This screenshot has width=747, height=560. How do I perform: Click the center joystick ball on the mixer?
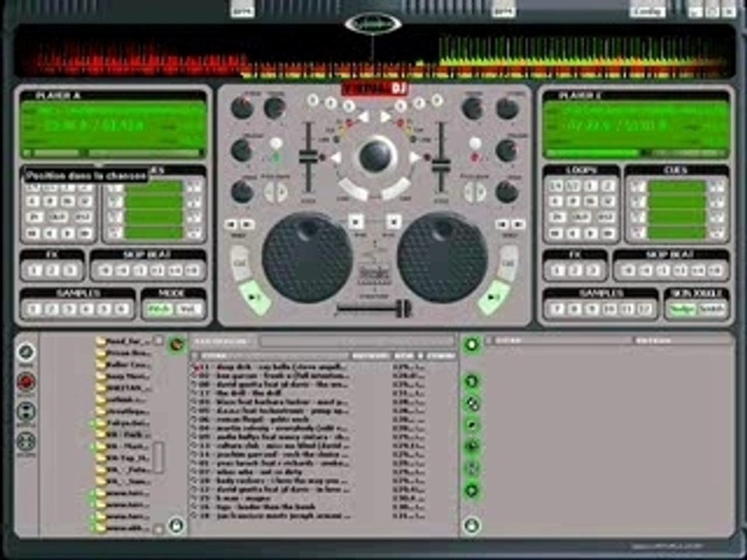click(375, 156)
